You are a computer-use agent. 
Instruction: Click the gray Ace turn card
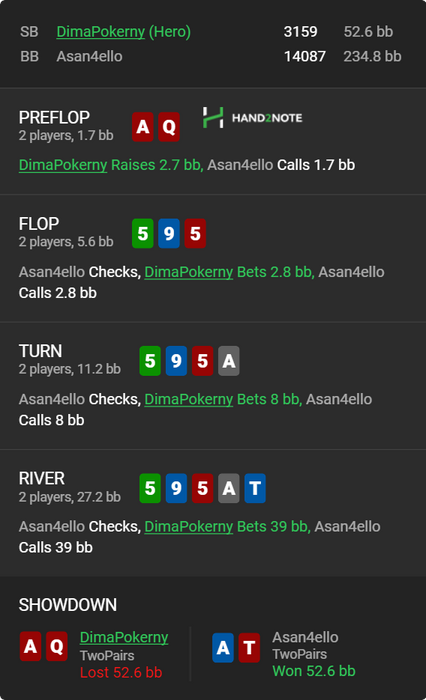pyautogui.click(x=229, y=361)
